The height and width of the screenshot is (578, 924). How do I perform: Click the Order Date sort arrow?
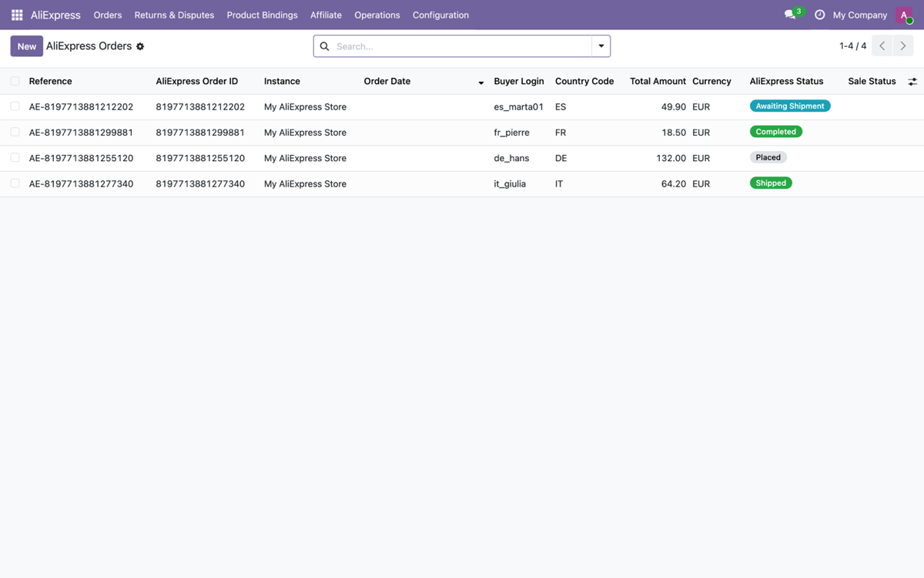[x=481, y=82]
